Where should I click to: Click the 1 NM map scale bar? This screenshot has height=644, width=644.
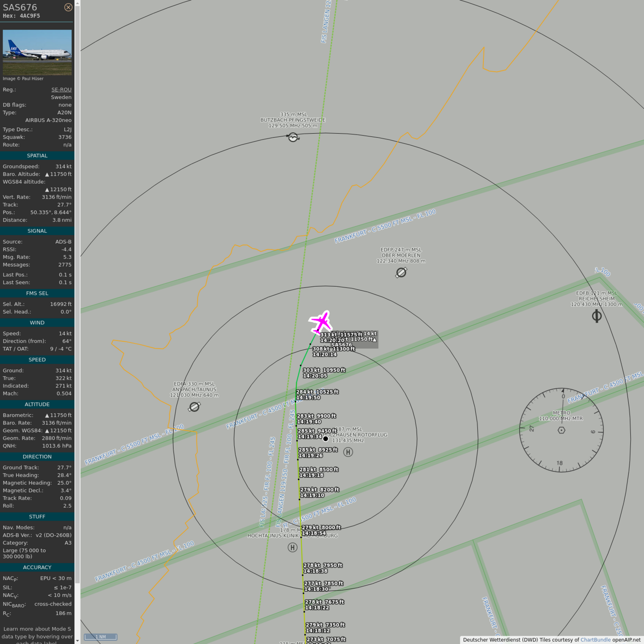(x=101, y=637)
